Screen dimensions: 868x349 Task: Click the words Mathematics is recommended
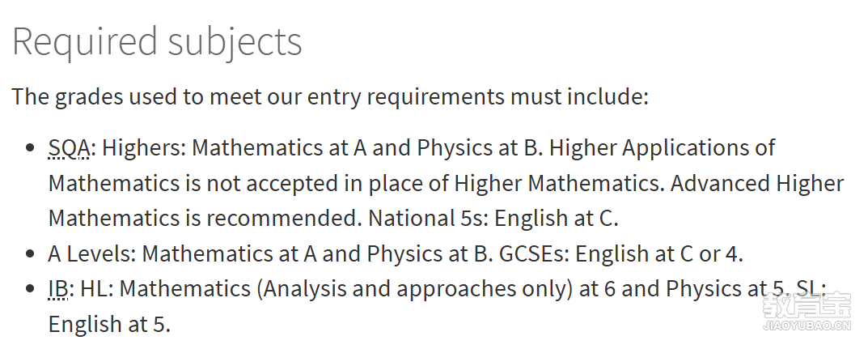pyautogui.click(x=205, y=219)
